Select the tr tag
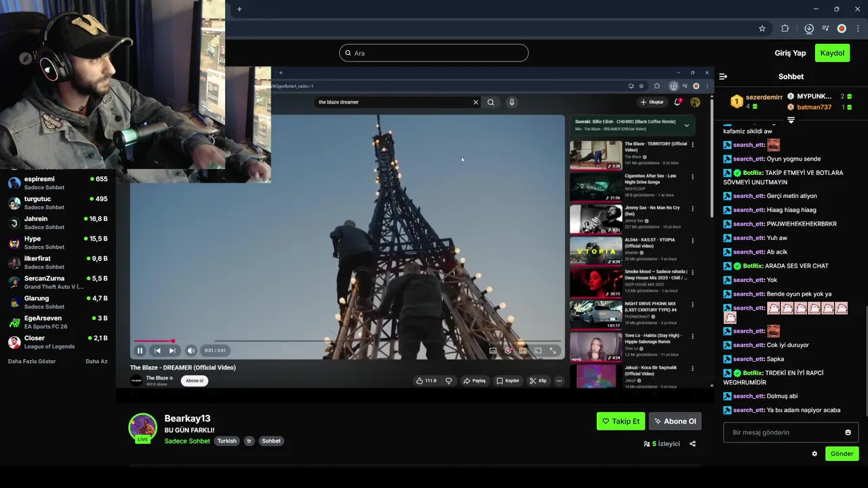868x488 pixels. click(x=249, y=441)
